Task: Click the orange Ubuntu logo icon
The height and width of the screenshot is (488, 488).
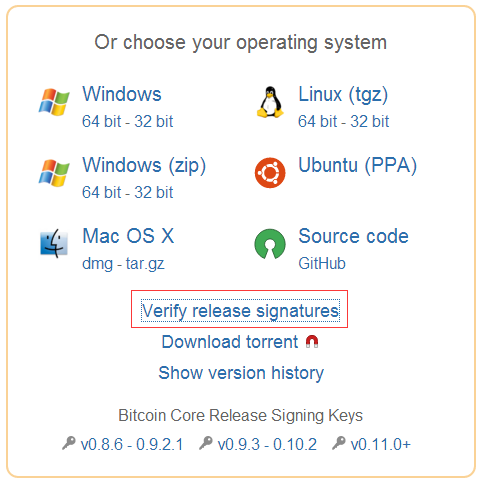Action: (270, 173)
